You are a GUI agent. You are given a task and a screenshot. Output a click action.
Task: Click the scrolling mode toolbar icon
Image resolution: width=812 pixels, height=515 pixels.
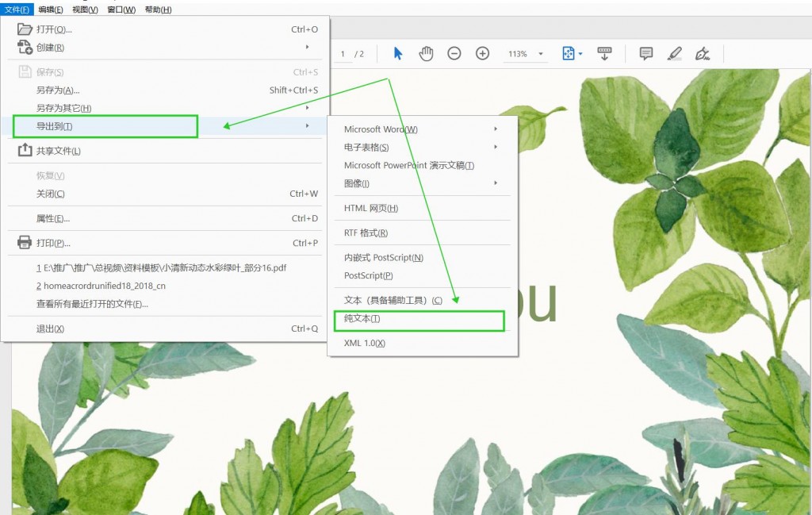pyautogui.click(x=604, y=53)
